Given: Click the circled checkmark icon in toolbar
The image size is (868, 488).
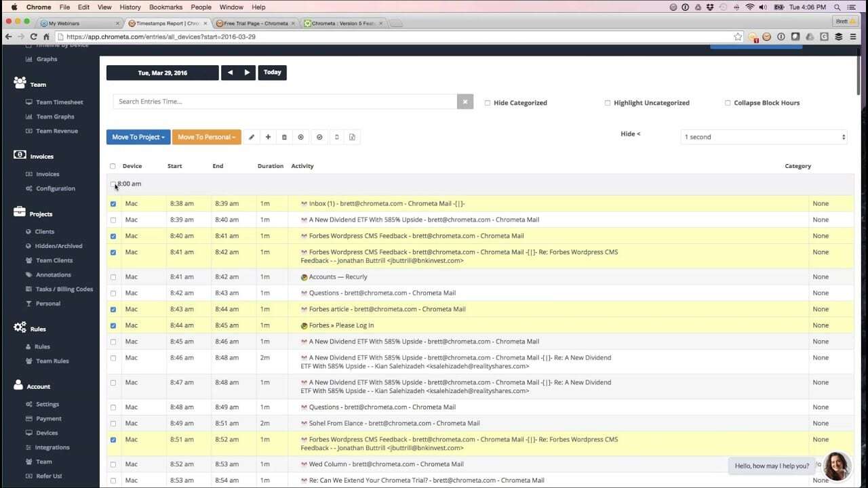Looking at the screenshot, I should tap(319, 137).
